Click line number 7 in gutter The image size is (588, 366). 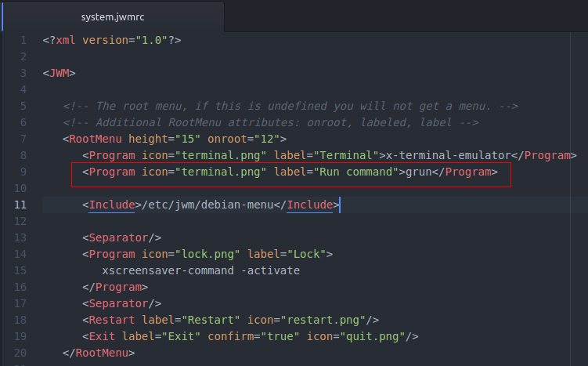[23, 139]
